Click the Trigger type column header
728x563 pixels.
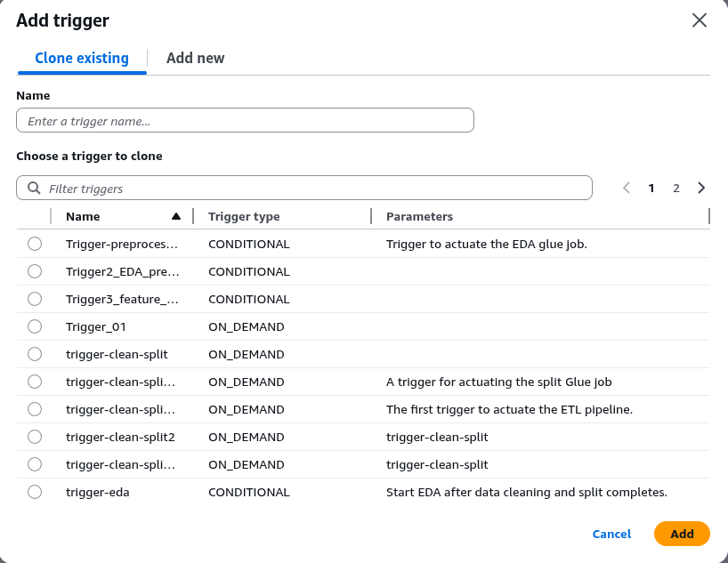click(x=244, y=216)
